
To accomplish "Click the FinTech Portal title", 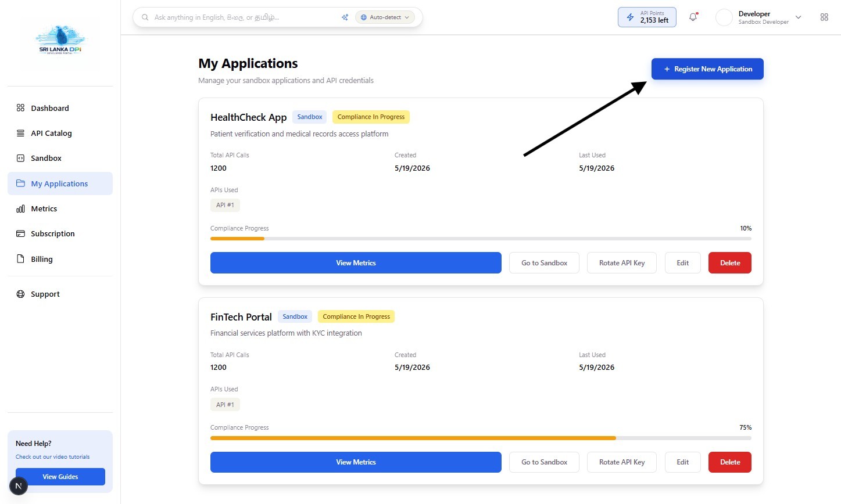I will (x=241, y=317).
